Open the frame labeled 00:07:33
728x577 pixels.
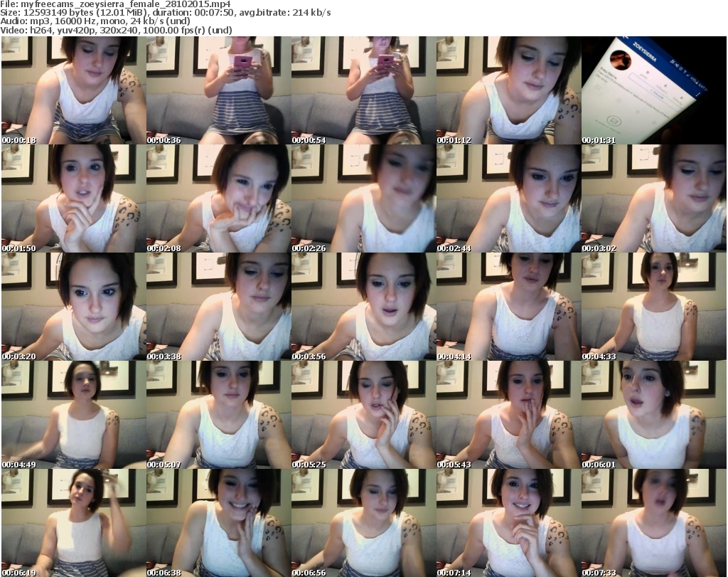pyautogui.click(x=654, y=523)
